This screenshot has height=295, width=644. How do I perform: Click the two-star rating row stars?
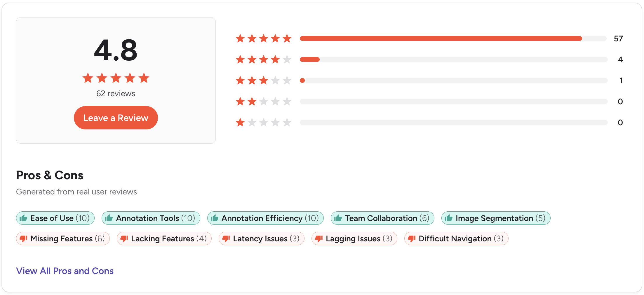[x=263, y=101]
